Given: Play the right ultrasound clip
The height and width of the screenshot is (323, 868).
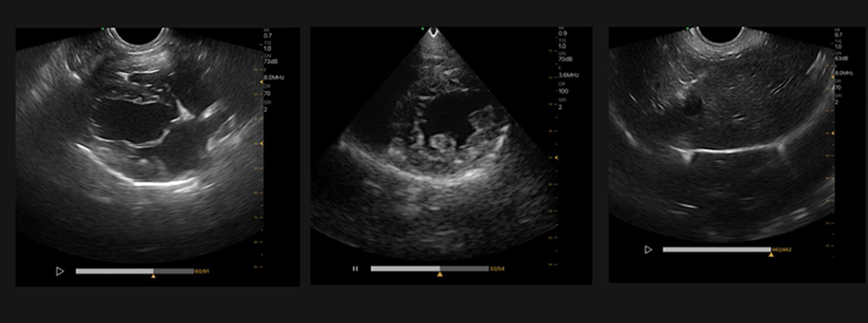Looking at the screenshot, I should (648, 249).
